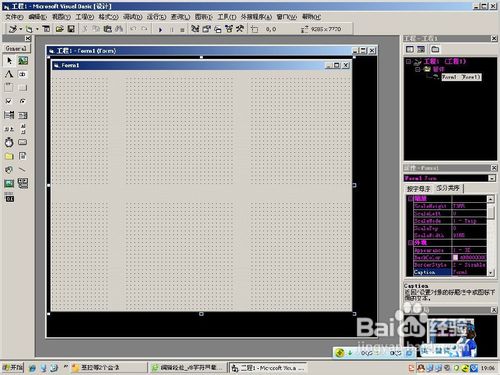Click the Open Project toolbar icon
500x375 pixels.
[60, 29]
